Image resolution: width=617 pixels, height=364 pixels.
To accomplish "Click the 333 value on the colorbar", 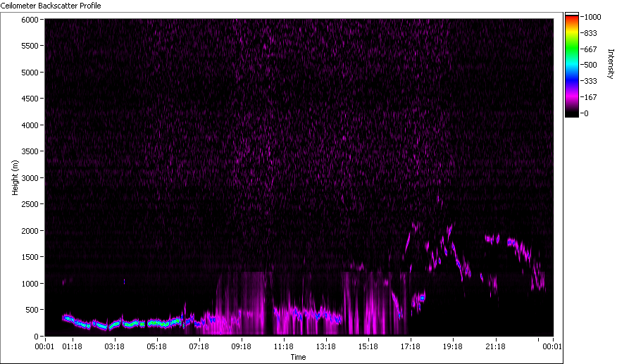I will tap(591, 81).
